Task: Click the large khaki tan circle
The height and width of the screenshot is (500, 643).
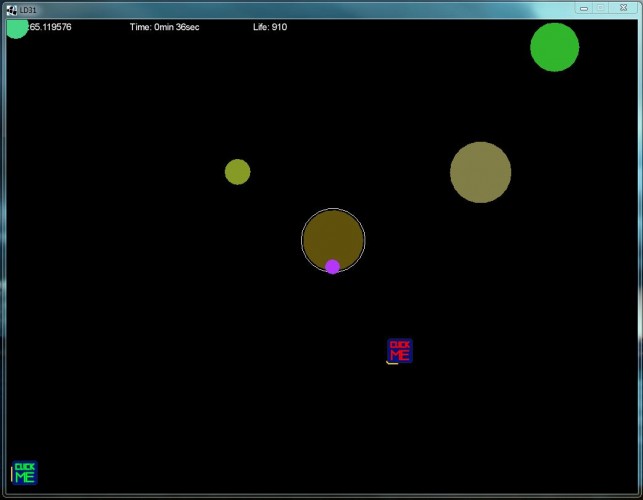Action: (x=480, y=172)
